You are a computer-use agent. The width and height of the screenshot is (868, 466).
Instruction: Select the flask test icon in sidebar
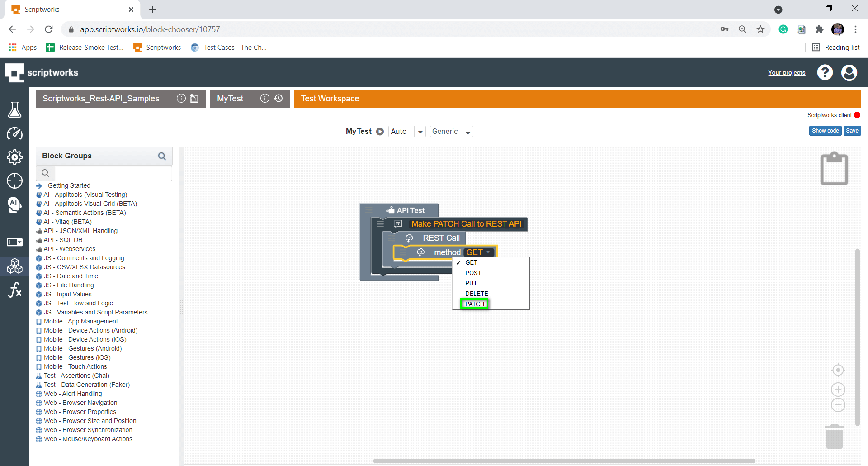pyautogui.click(x=15, y=109)
